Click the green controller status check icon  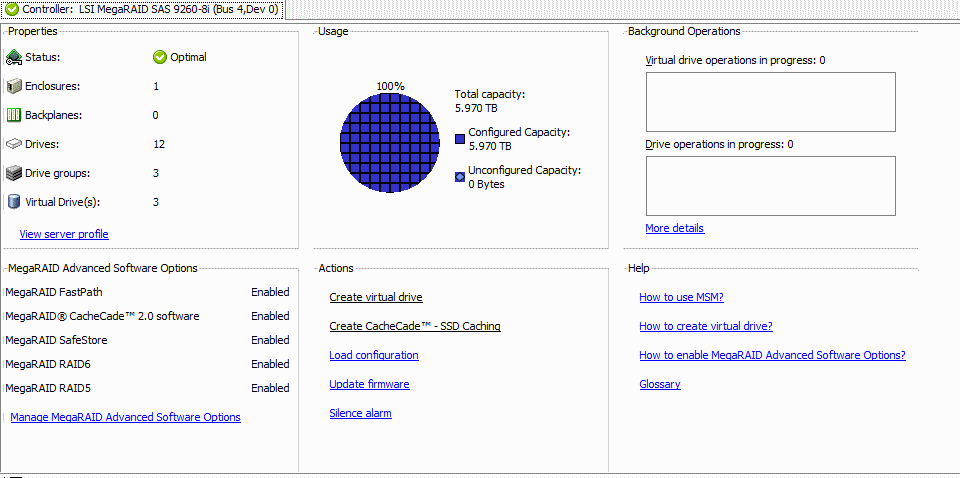12,9
